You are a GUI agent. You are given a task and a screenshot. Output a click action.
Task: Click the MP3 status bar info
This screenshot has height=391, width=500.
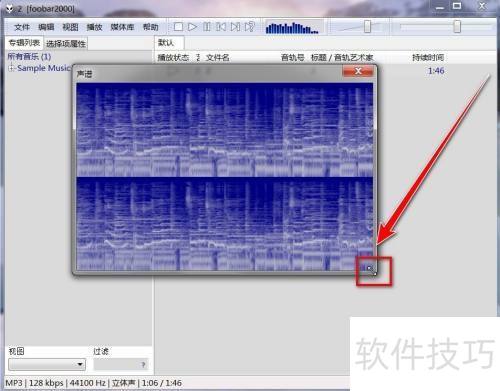tap(14, 383)
